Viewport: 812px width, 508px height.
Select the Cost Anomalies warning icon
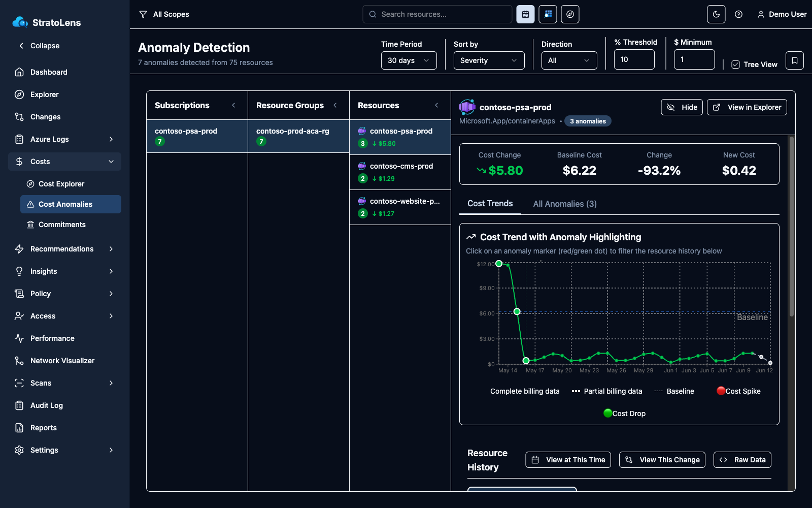tap(30, 204)
